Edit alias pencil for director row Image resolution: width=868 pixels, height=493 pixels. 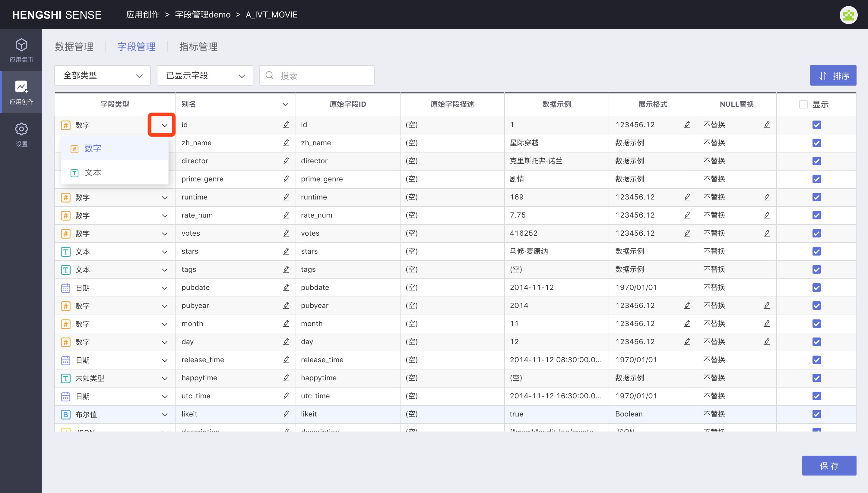coord(286,161)
